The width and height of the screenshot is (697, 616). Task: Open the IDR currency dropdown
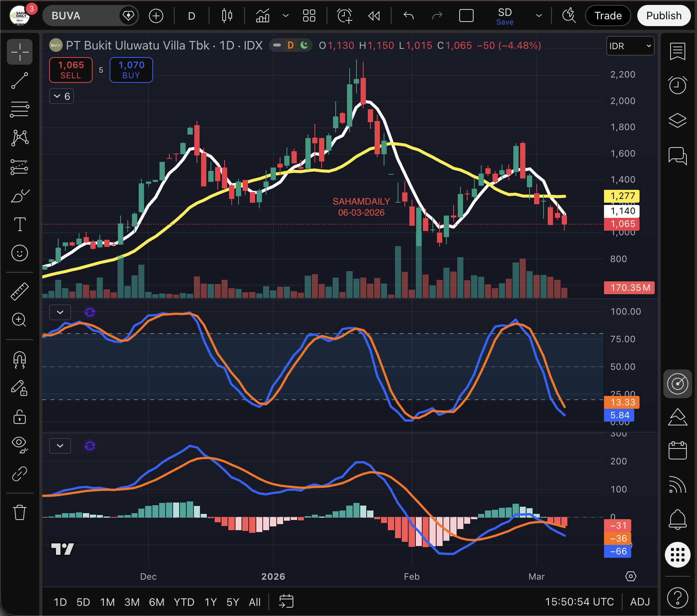(x=630, y=46)
